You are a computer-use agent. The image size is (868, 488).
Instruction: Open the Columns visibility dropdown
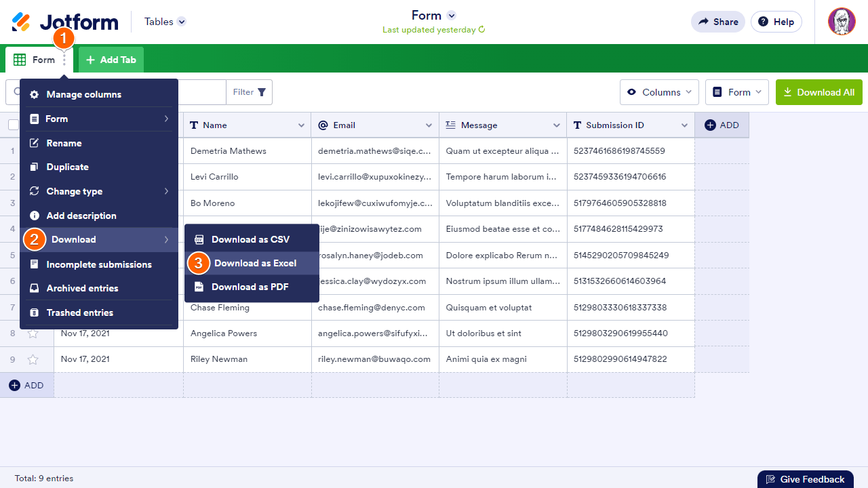pyautogui.click(x=659, y=92)
